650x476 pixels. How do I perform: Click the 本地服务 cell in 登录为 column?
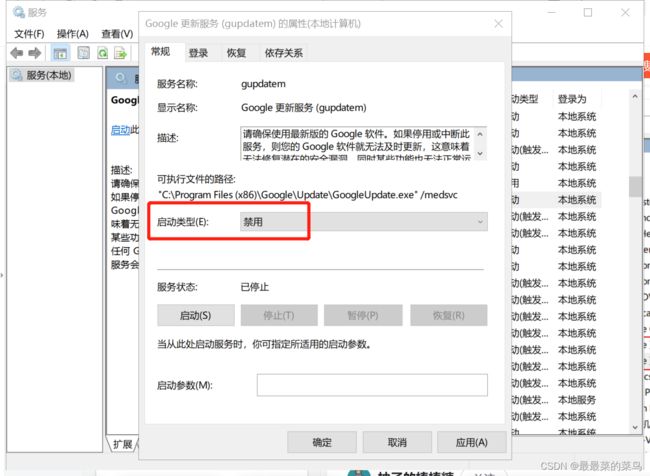tap(577, 400)
